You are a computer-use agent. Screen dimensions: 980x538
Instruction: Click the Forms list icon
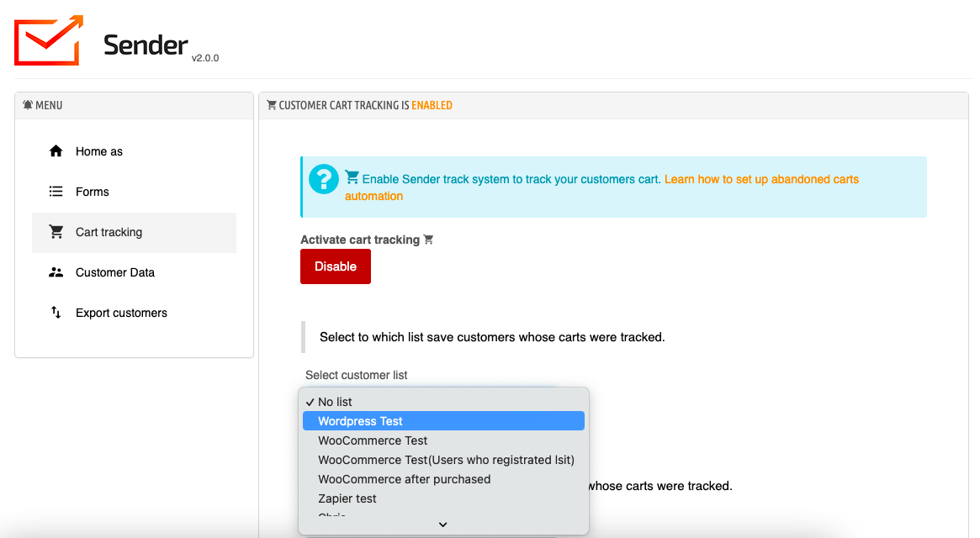point(56,192)
